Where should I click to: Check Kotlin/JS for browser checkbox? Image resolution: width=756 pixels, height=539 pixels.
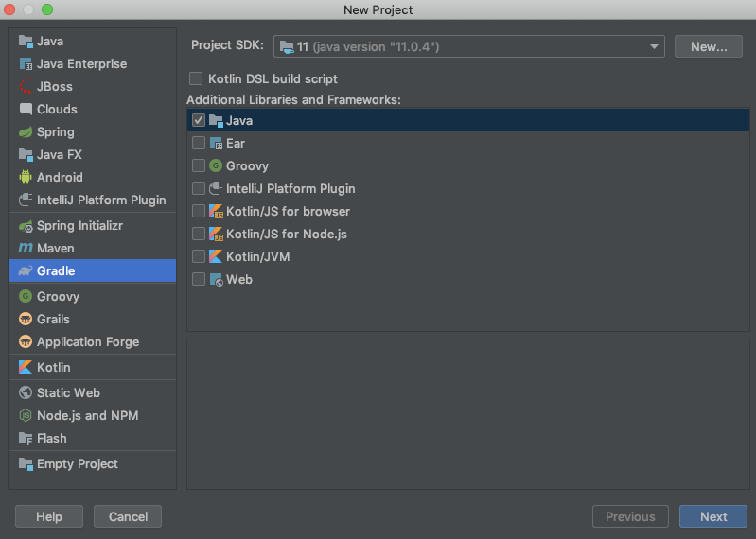tap(199, 211)
